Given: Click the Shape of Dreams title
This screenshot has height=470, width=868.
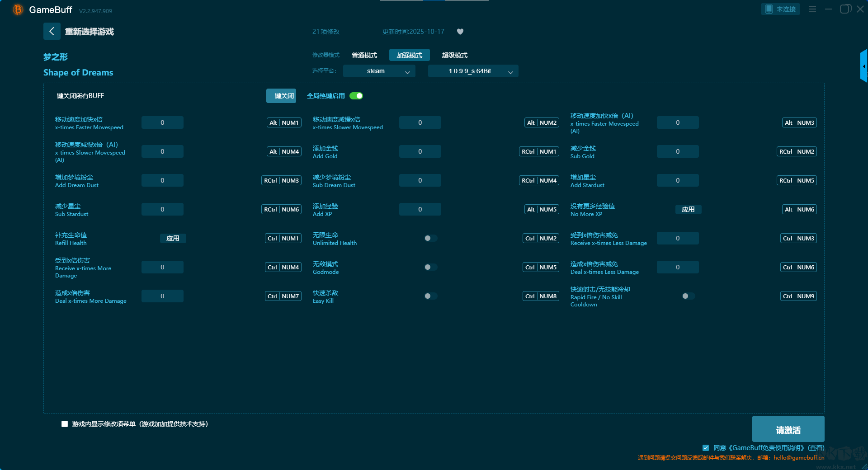Looking at the screenshot, I should click(78, 72).
